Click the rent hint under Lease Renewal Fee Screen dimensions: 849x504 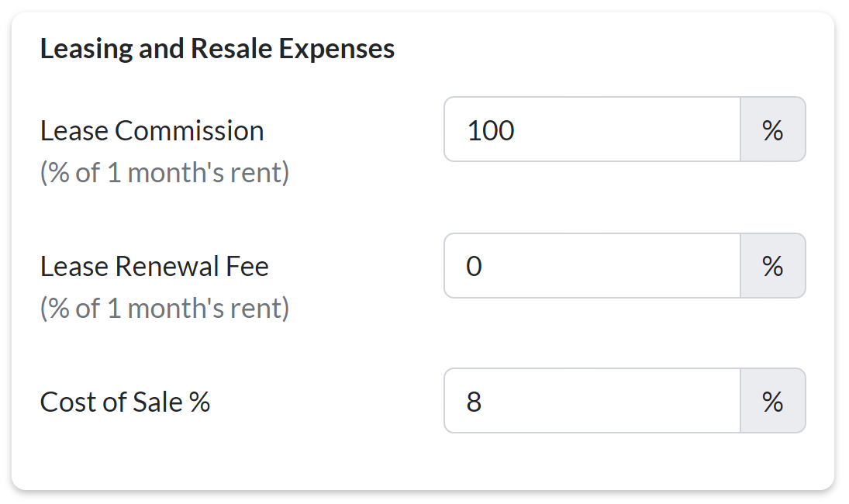tap(164, 308)
